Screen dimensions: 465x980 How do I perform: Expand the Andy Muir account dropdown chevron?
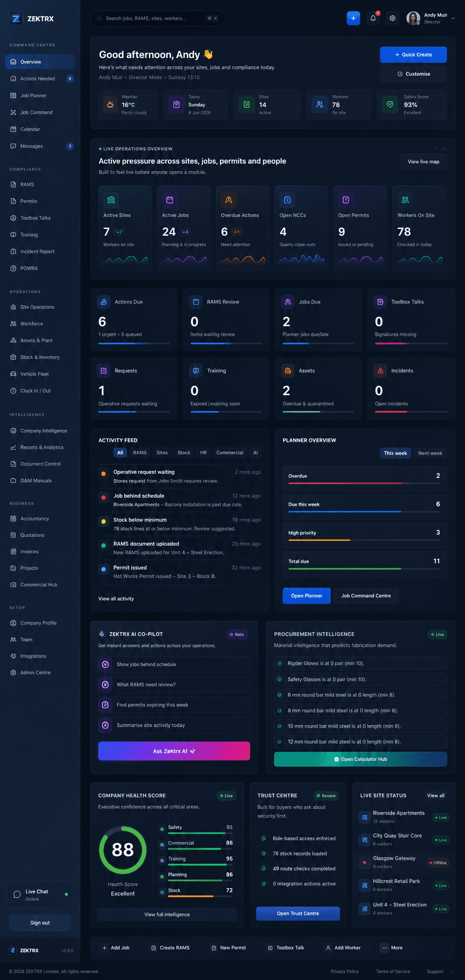tap(453, 18)
